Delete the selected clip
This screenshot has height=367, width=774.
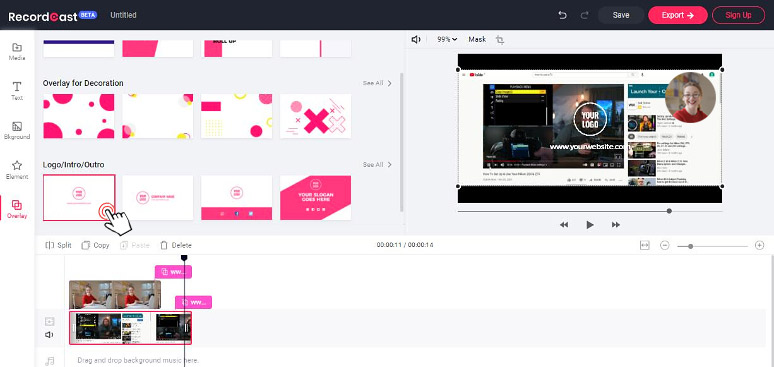[176, 245]
